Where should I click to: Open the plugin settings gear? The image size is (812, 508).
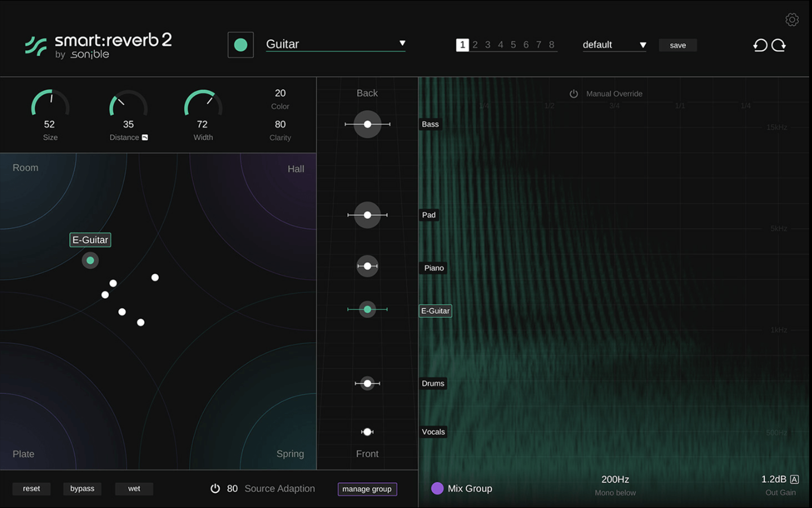[792, 19]
